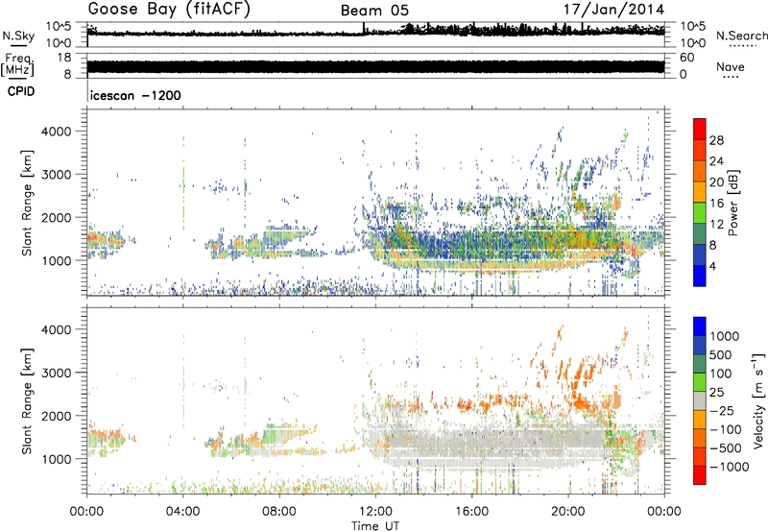
Task: Click 'Slant Range [km]' label of velocity panel
Action: point(27,400)
